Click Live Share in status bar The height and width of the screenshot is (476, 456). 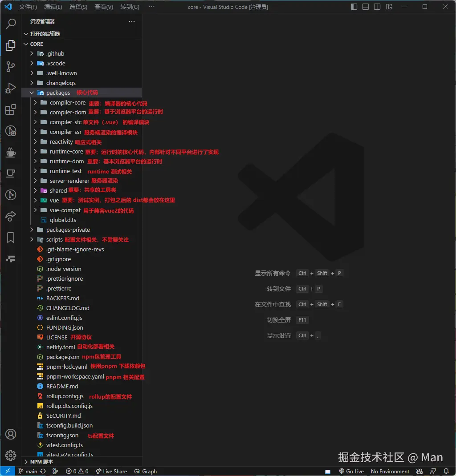click(111, 472)
